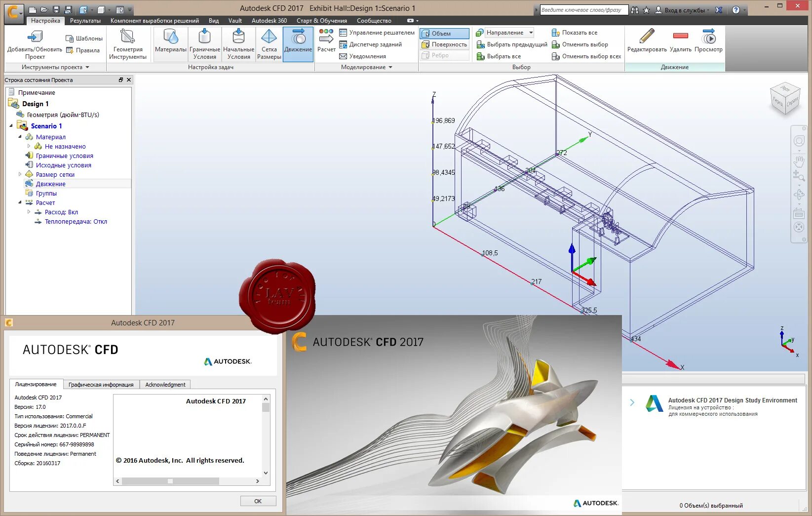Click the red Удалить delete tool
Viewport: 812px width, 516px height.
pyautogui.click(x=680, y=40)
